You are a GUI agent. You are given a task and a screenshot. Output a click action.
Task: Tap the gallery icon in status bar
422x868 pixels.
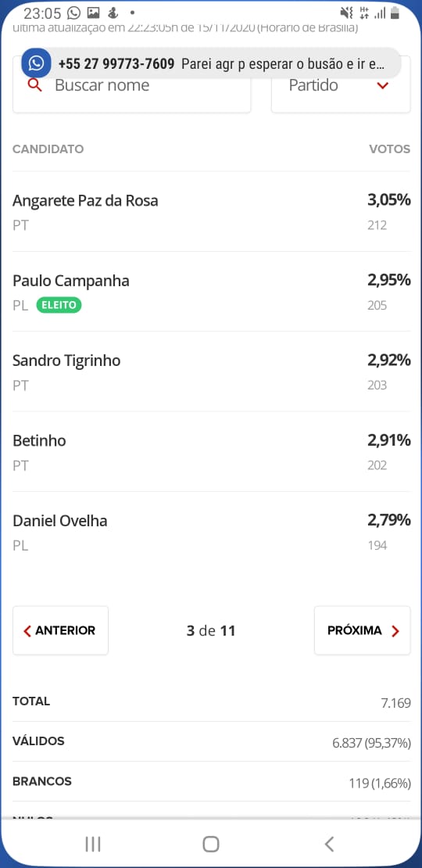pos(93,13)
